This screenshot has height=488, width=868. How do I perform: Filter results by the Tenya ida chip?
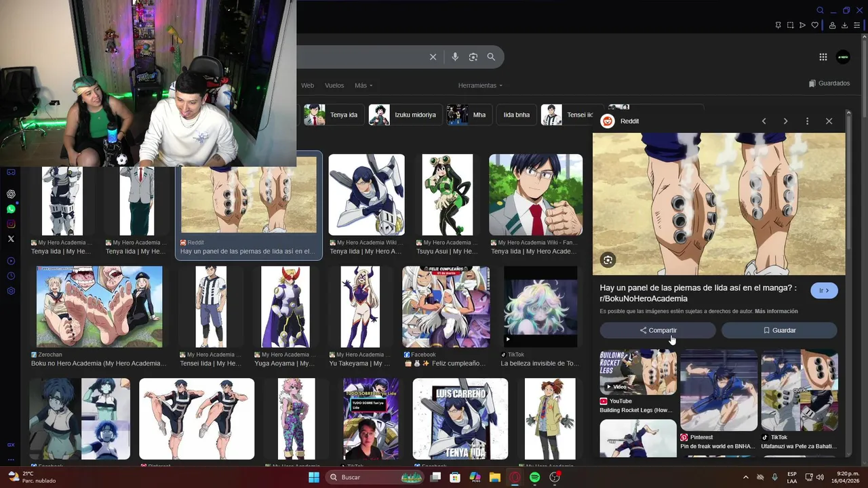click(x=333, y=115)
